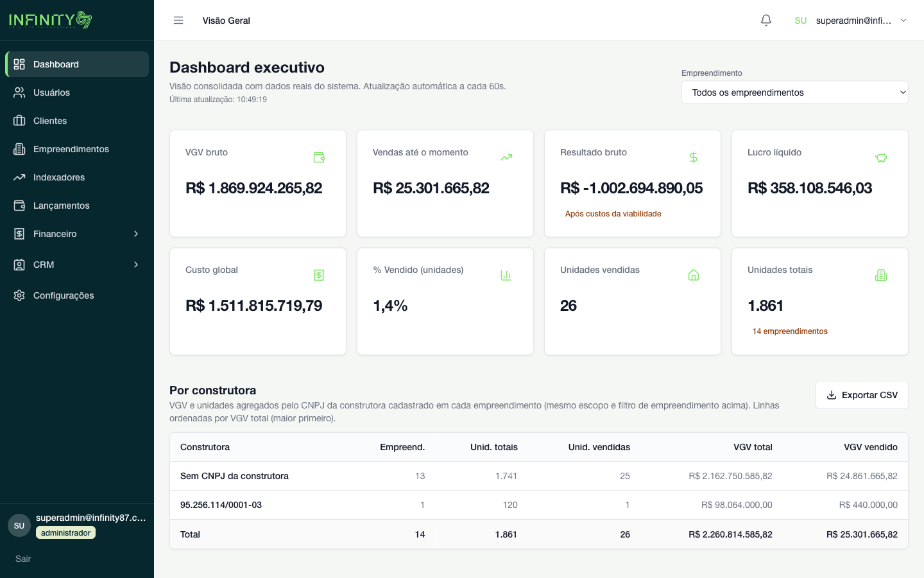Click the house icon on Unidades vendidas card
Image resolution: width=924 pixels, height=578 pixels.
tap(694, 275)
